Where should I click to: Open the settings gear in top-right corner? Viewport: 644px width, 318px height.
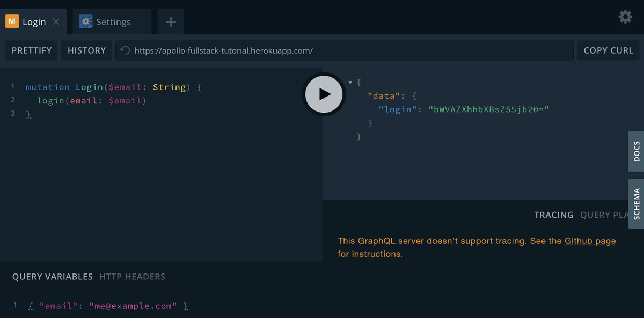[x=625, y=17]
